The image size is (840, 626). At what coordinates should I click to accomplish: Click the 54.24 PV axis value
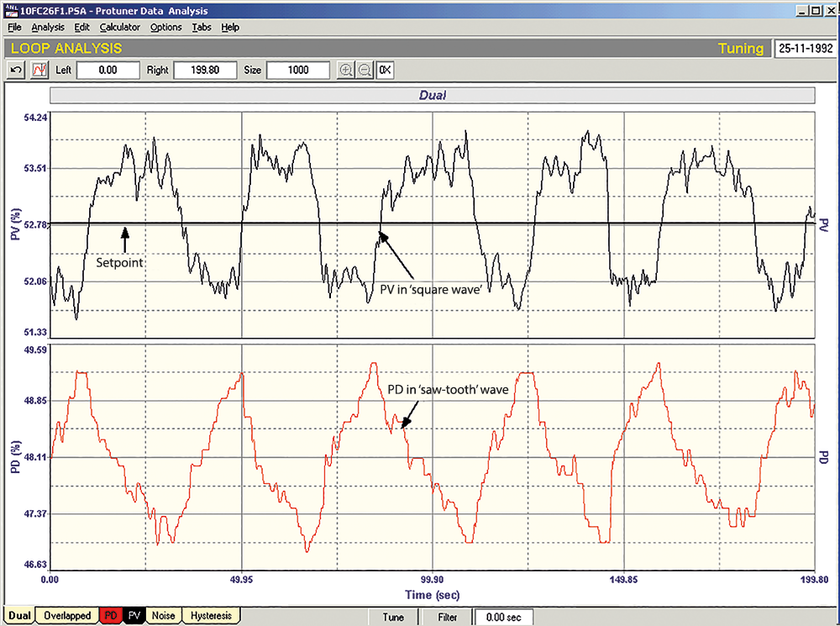(x=35, y=118)
